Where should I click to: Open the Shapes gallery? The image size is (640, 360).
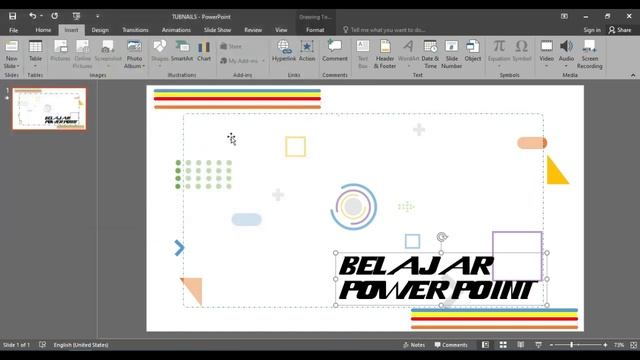pyautogui.click(x=160, y=54)
